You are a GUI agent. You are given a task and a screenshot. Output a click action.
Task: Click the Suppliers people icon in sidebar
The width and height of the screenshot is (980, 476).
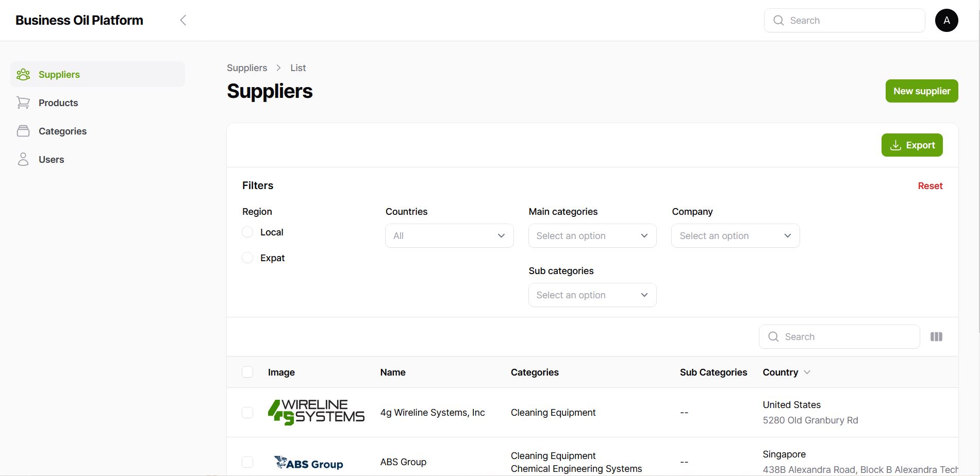(23, 75)
